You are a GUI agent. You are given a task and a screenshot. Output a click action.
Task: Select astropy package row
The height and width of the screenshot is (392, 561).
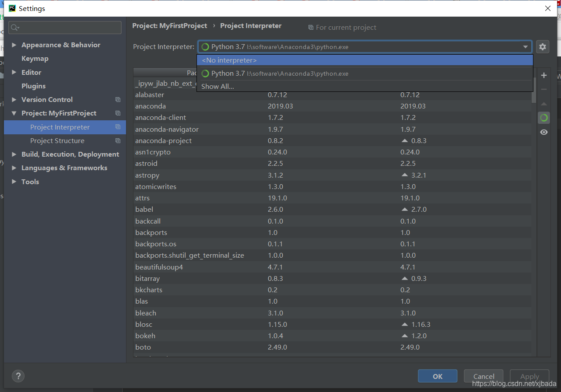point(332,175)
